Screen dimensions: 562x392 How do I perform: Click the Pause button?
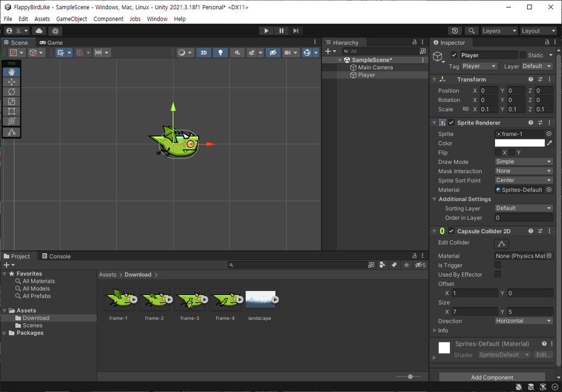click(x=282, y=31)
